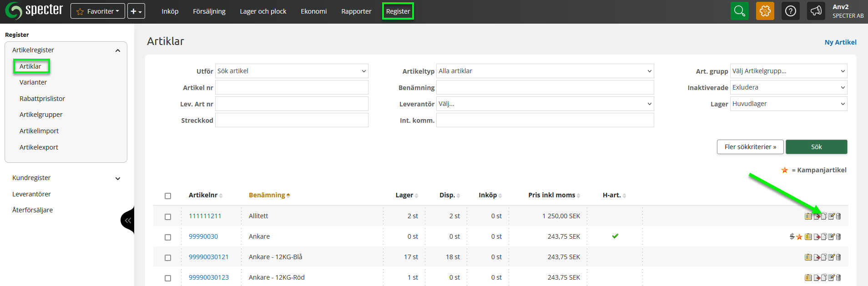868x286 pixels.
Task: Open the Artikeltyp dropdown
Action: point(545,71)
